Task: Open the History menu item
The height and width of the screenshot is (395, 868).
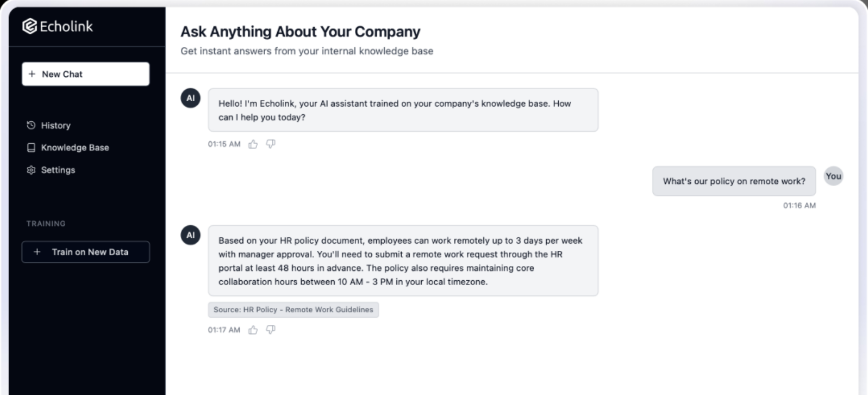Action: (x=55, y=125)
